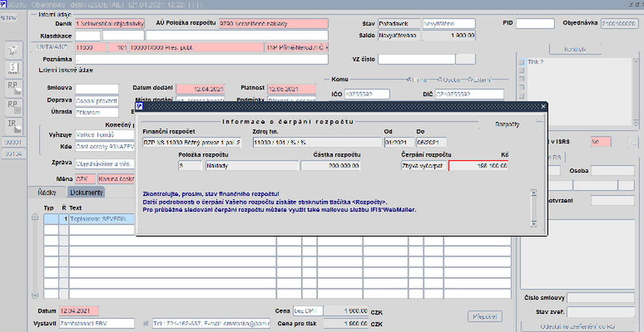Screen dimensions: 644x332
Task: Click the Poznámka field
Action: [x=201, y=59]
